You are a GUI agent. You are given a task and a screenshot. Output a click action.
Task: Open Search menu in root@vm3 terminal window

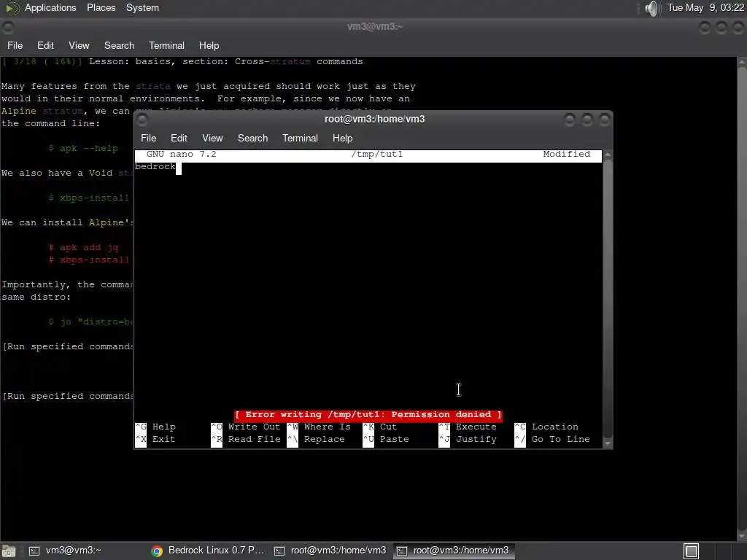[252, 138]
